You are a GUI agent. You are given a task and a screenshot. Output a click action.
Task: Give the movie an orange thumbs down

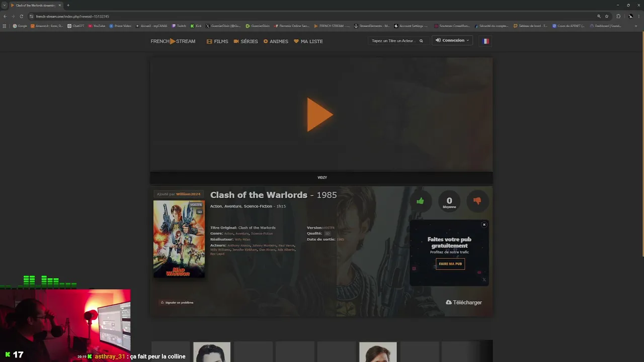click(x=477, y=201)
